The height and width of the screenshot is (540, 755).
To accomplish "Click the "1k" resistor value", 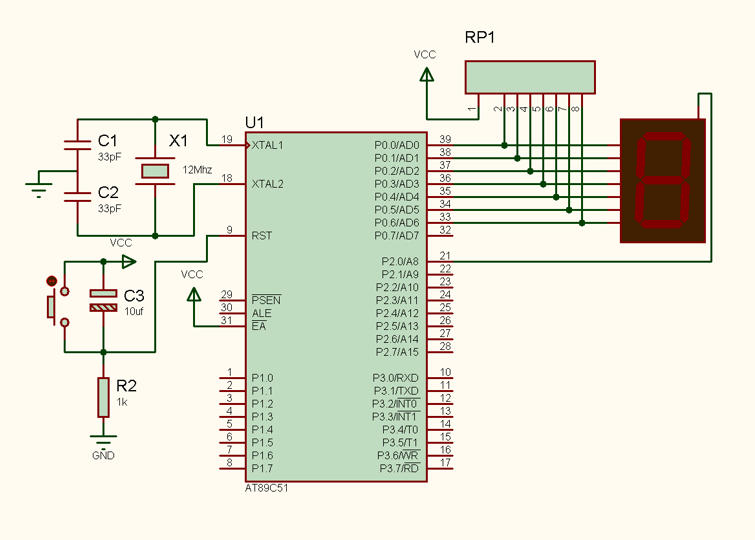I will (122, 402).
